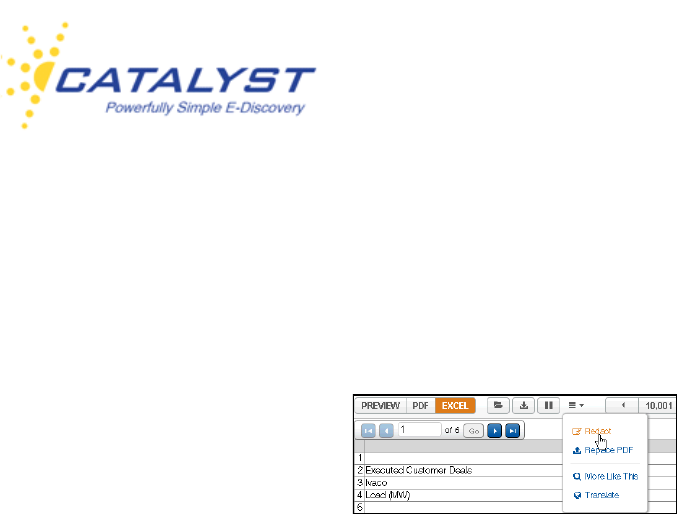Click the 'Load (MW)' cell
The image size is (677, 514).
(x=464, y=495)
